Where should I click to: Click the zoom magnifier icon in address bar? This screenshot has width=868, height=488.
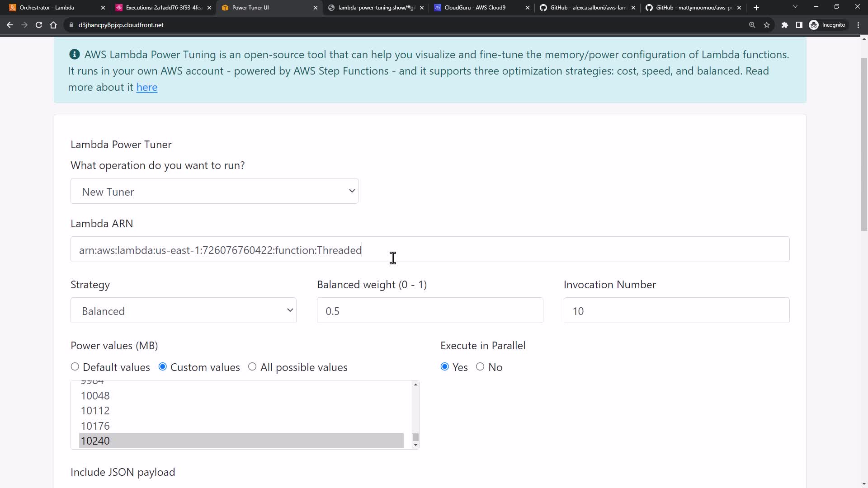(752, 25)
